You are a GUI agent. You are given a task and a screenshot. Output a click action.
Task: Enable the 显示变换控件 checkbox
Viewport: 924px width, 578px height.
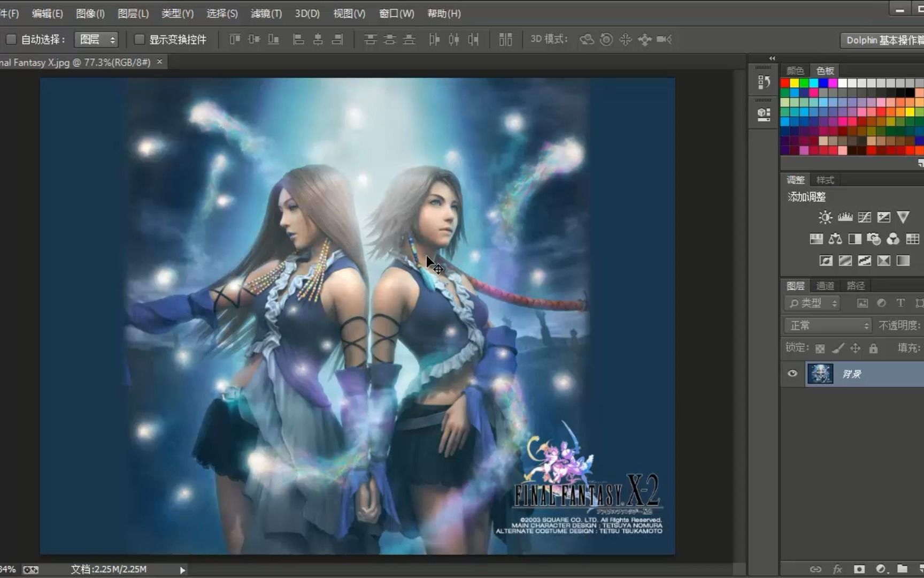[139, 39]
